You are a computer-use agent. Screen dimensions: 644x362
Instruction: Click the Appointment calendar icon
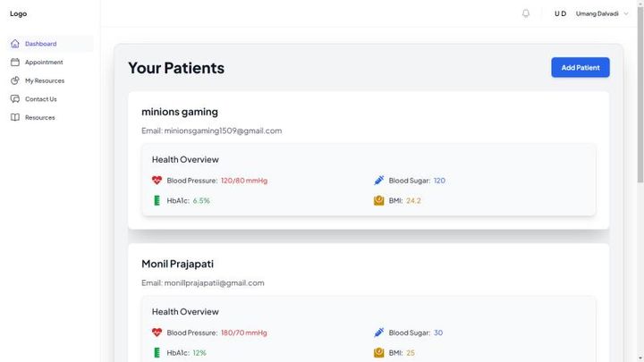[x=15, y=62]
